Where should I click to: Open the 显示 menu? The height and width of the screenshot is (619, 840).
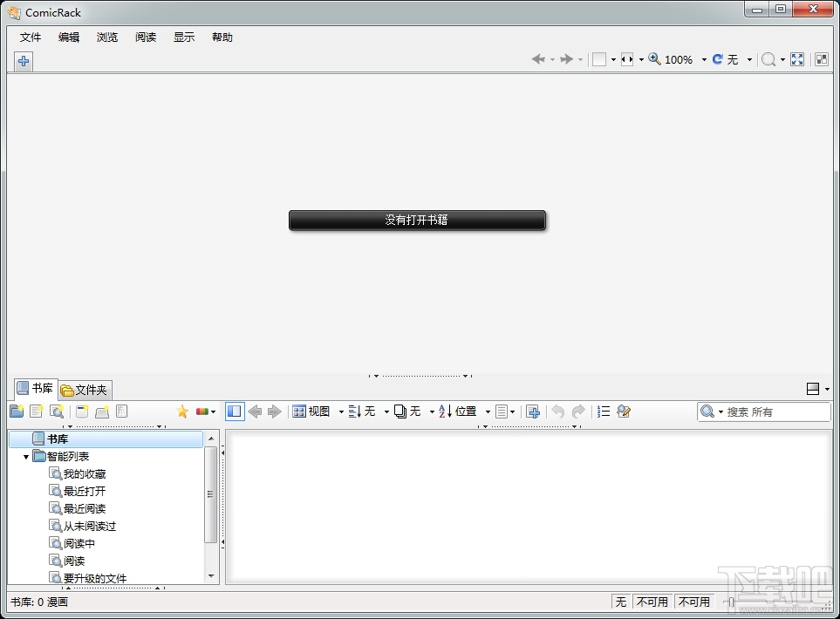point(184,37)
